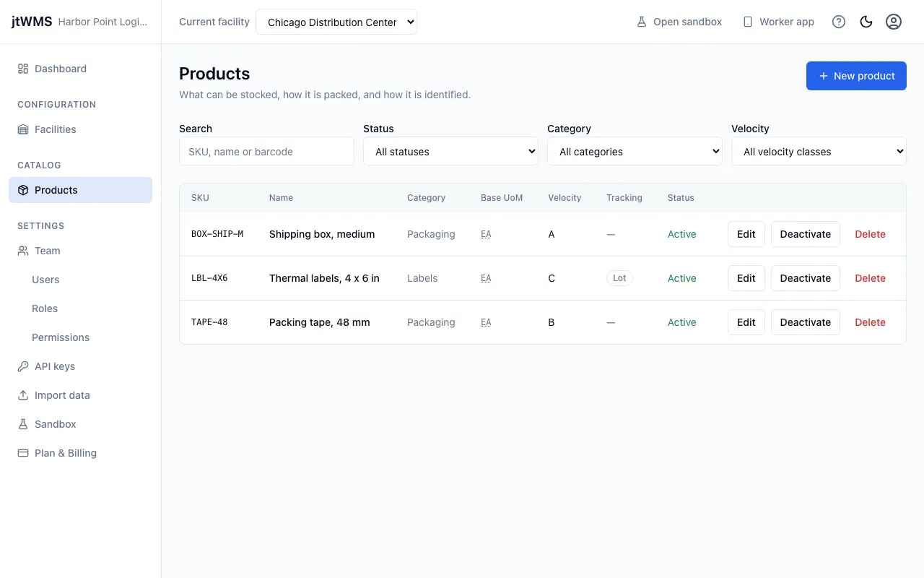Delete the LBL-4X6 product

[870, 278]
